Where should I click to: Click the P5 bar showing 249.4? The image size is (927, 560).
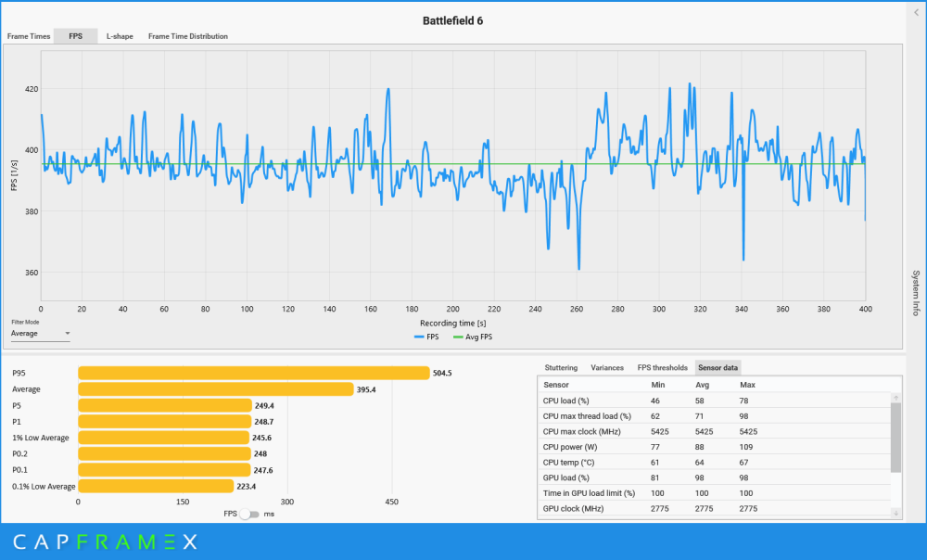[165, 406]
